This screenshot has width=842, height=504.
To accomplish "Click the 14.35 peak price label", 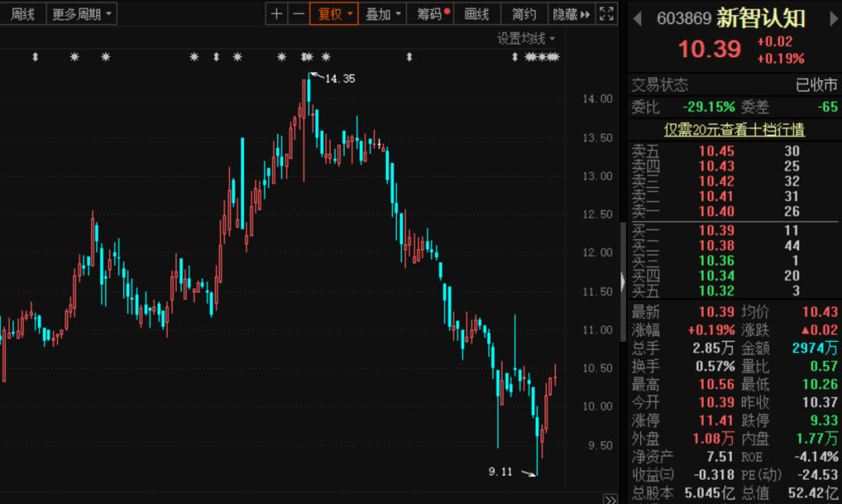I will [x=338, y=79].
